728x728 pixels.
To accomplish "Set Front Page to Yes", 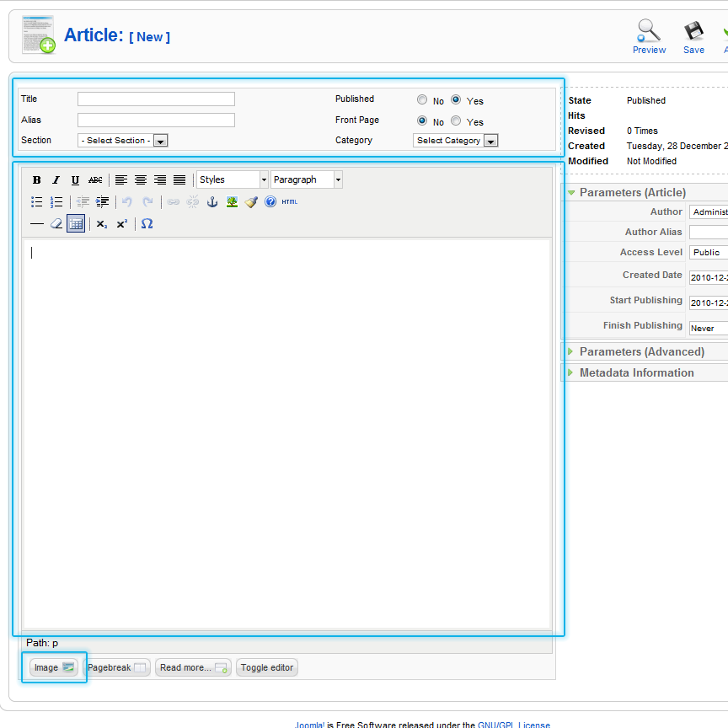I will [x=456, y=120].
